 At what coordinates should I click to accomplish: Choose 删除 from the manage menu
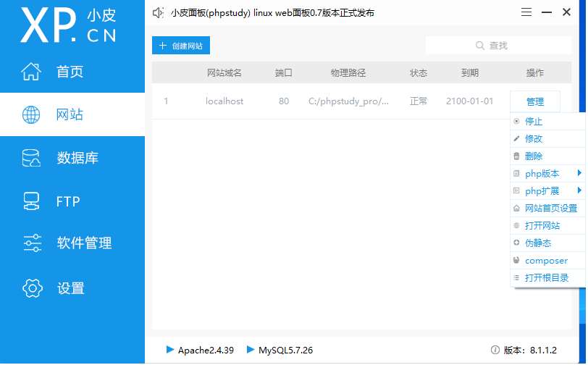pos(548,156)
